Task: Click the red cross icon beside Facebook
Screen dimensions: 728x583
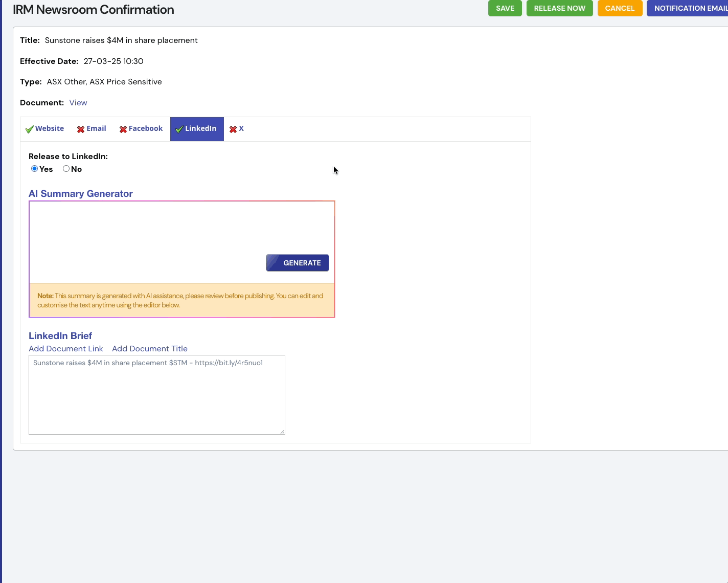Action: [123, 129]
